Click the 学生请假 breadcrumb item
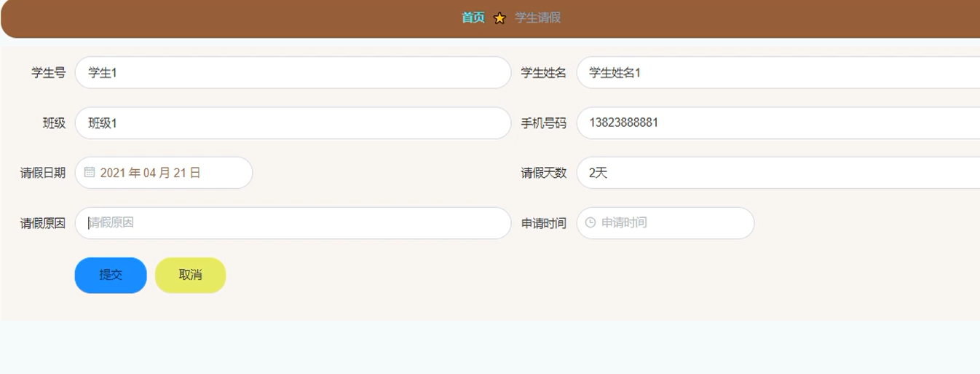This screenshot has width=980, height=374. coord(538,17)
